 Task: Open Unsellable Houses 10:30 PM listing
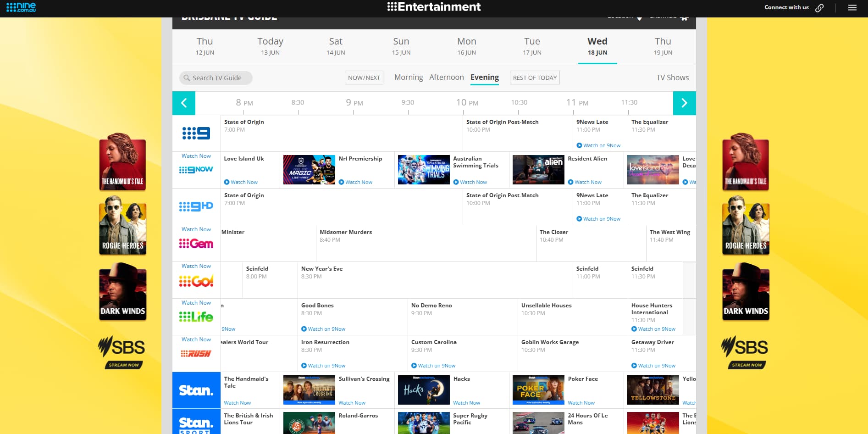point(573,317)
